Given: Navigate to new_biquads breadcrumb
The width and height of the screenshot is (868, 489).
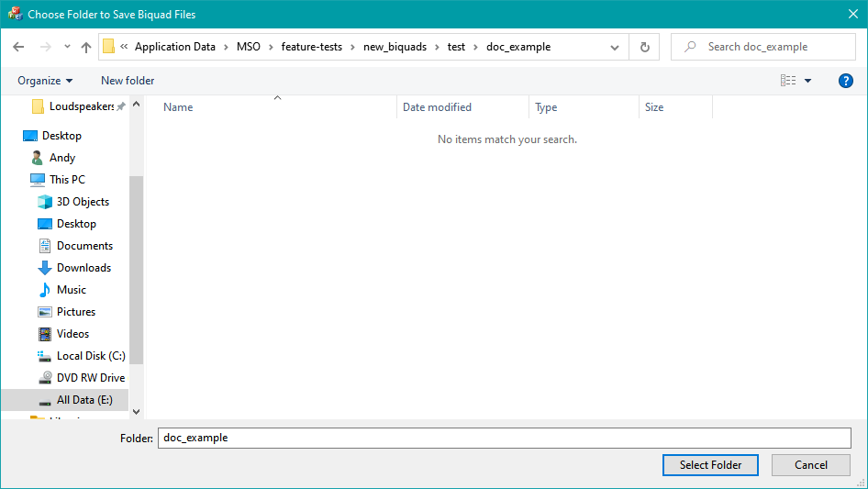Looking at the screenshot, I should 395,47.
